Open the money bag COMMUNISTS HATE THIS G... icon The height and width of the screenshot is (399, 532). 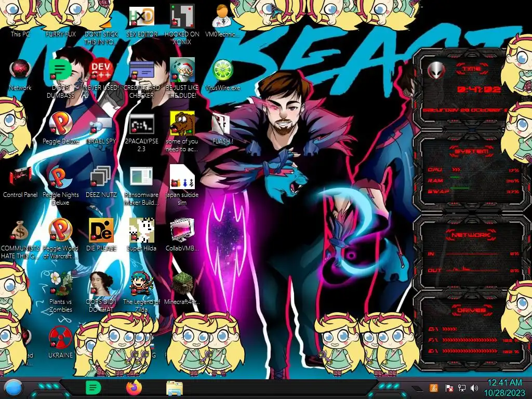(20, 230)
